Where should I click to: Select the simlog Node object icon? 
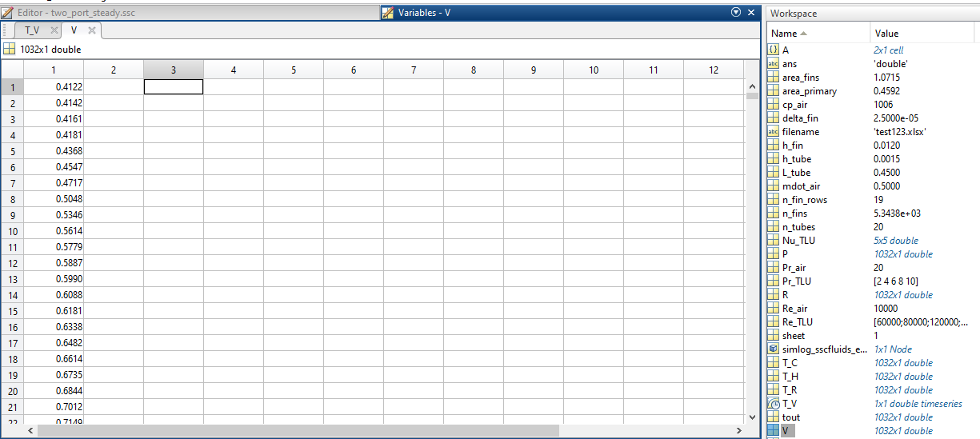(773, 349)
